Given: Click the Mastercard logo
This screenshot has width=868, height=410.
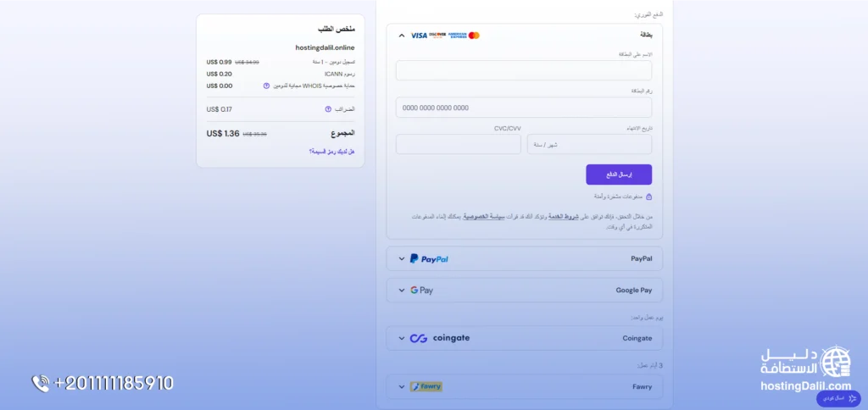Looking at the screenshot, I should (474, 36).
